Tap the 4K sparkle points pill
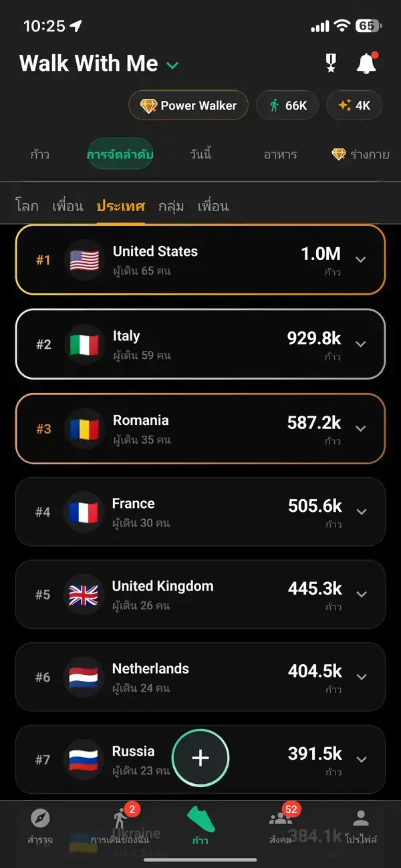Viewport: 401px width, 868px height. [x=354, y=106]
